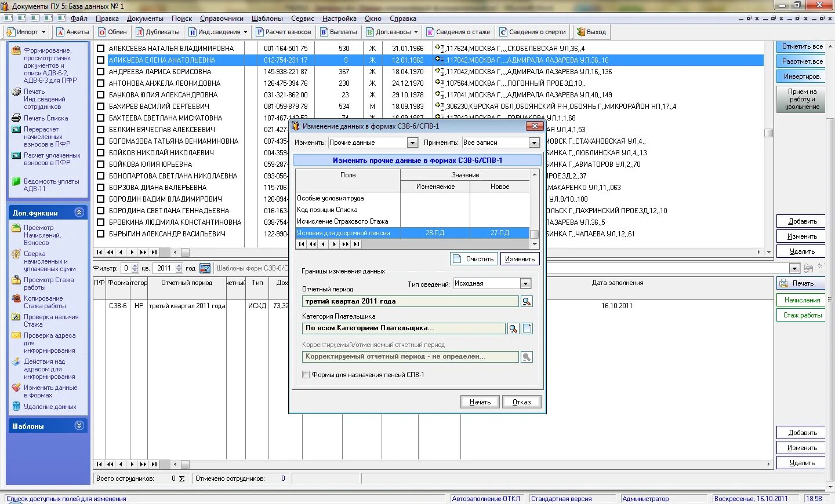Check the box for БОРЗОВА ДИАНА ВАЛЕРЬЕВНА
Viewport: 835px width, 504px height.
coord(100,188)
